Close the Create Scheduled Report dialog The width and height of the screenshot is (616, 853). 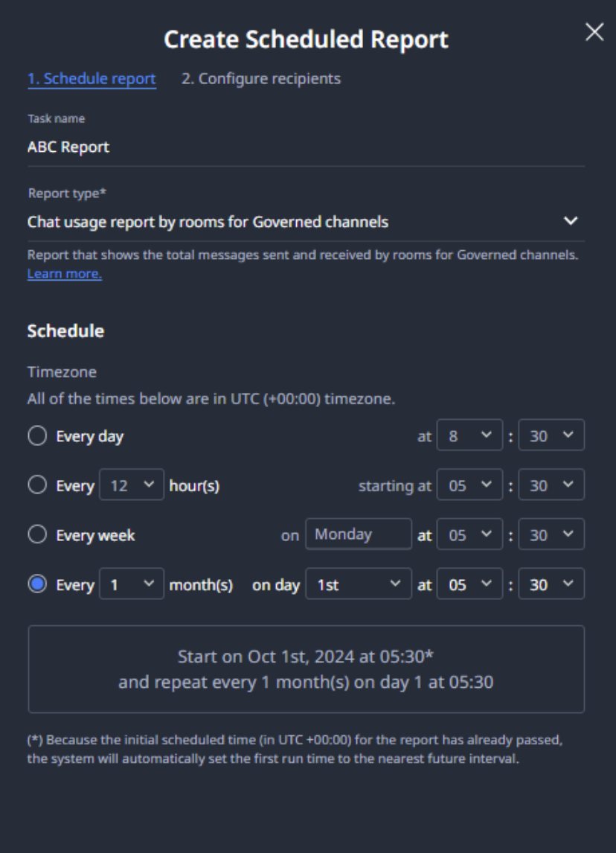594,32
